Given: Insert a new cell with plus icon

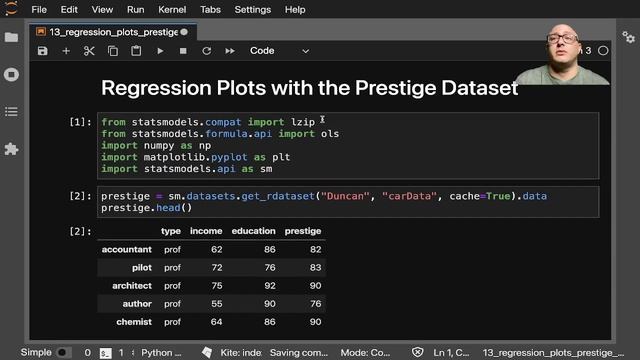Looking at the screenshot, I should point(66,51).
